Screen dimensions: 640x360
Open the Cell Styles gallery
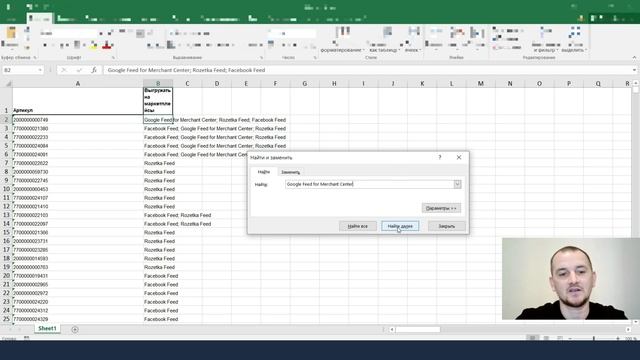pos(412,40)
